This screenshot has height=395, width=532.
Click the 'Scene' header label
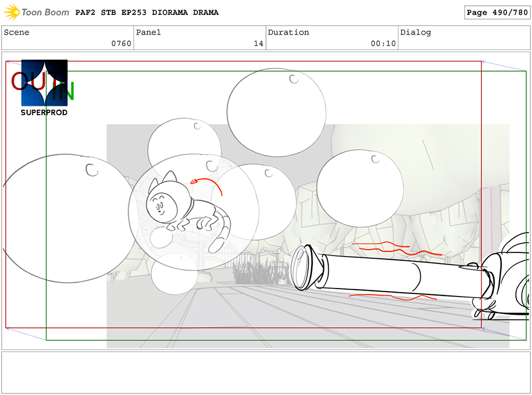point(16,32)
